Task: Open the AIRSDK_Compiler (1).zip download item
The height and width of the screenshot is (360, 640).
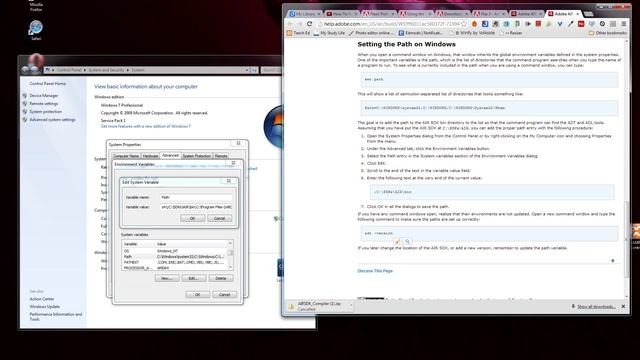Action: tap(319, 306)
